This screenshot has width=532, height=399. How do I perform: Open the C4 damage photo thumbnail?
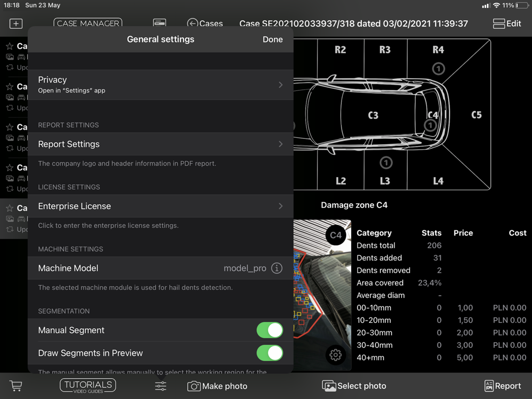click(322, 295)
